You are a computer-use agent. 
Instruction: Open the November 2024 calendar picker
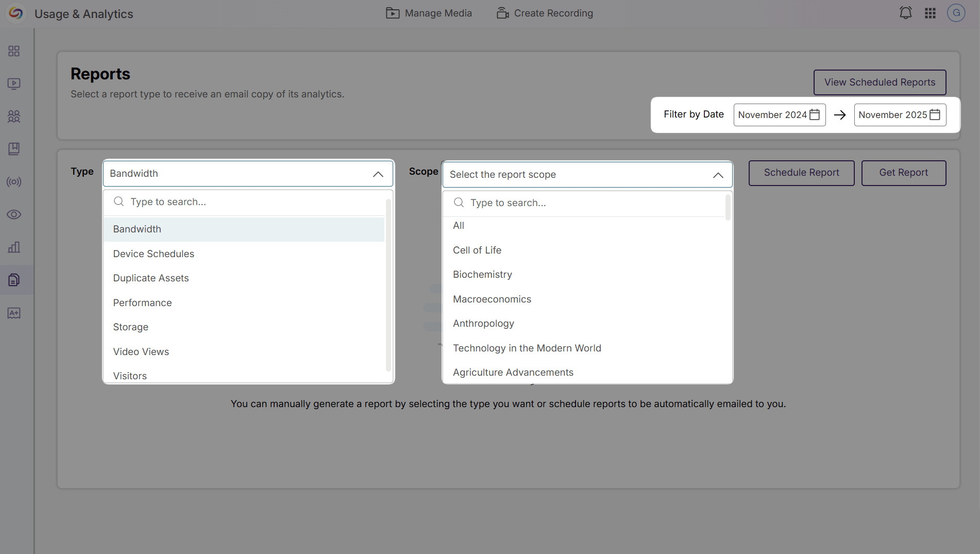pos(815,114)
